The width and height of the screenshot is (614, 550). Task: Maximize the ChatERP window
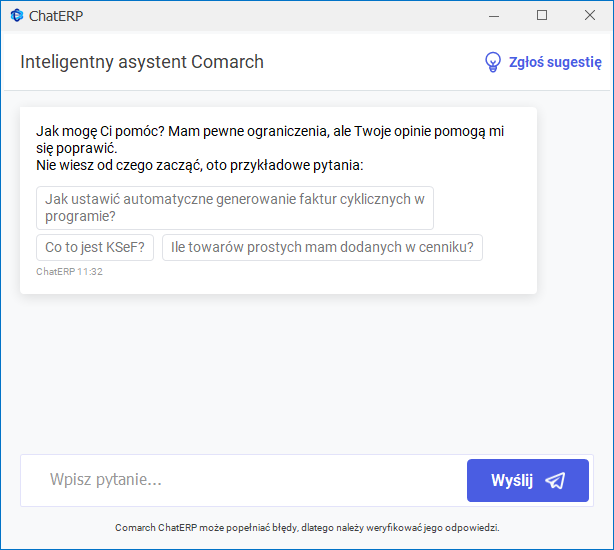click(x=542, y=15)
